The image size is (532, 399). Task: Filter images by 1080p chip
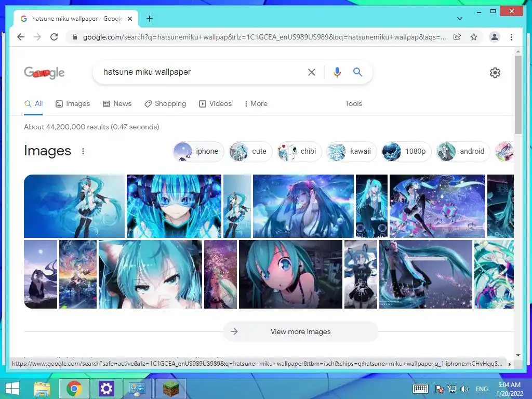pyautogui.click(x=406, y=151)
